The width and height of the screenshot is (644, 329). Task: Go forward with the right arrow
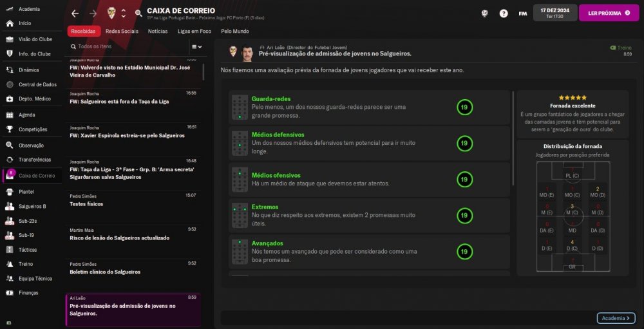point(93,14)
